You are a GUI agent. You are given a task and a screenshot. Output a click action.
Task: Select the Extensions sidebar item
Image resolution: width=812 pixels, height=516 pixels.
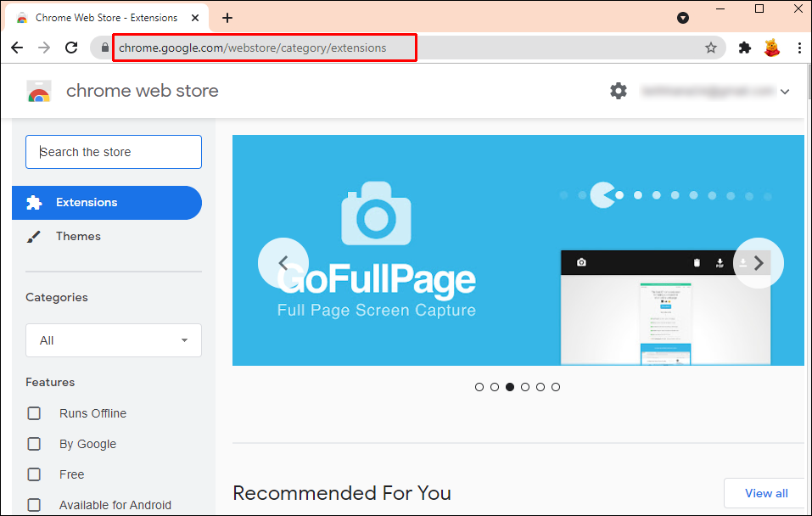107,203
